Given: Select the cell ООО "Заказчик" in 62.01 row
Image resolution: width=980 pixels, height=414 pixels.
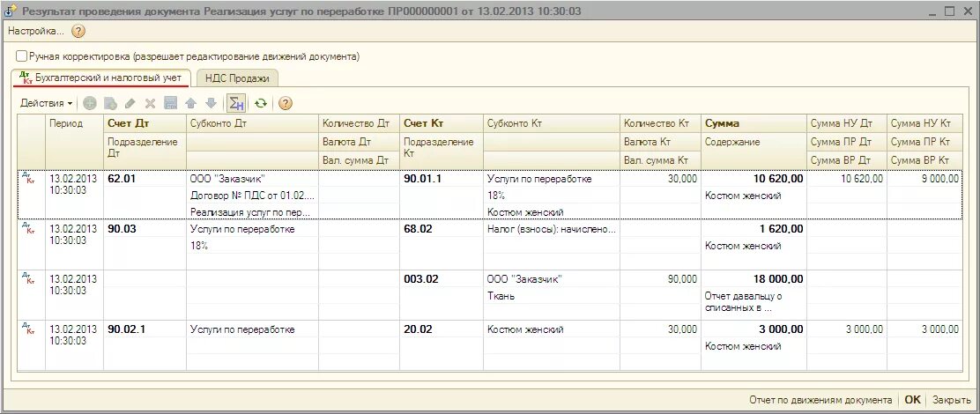Looking at the screenshot, I should pos(253,179).
